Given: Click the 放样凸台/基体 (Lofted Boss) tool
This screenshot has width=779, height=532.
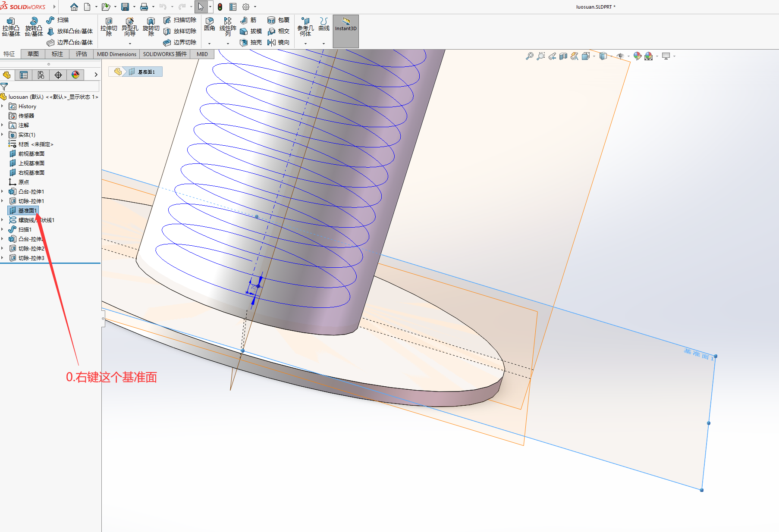Looking at the screenshot, I should [x=70, y=31].
